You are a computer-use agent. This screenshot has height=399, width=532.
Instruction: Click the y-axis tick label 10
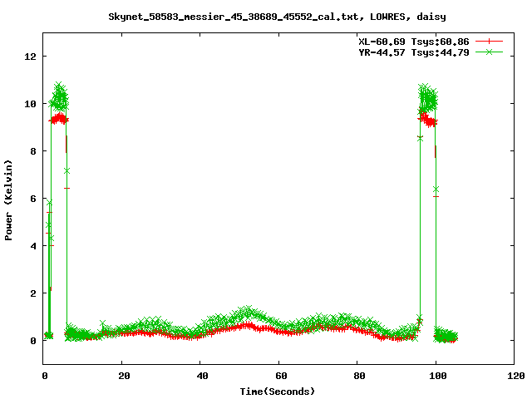[x=30, y=104]
